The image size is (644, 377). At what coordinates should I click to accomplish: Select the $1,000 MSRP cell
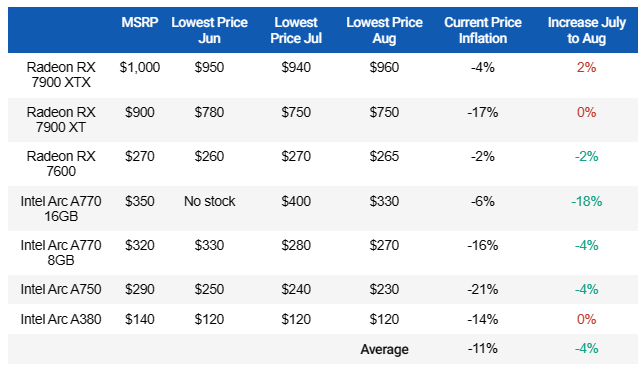coord(140,67)
